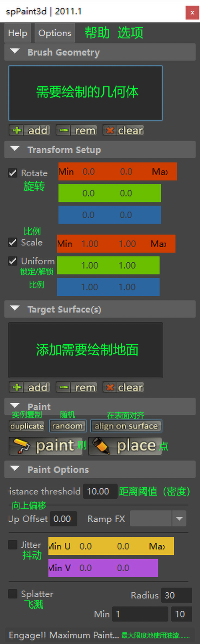Toggle the Rotate checkbox
The width and height of the screenshot is (200, 644).
[x=13, y=173]
